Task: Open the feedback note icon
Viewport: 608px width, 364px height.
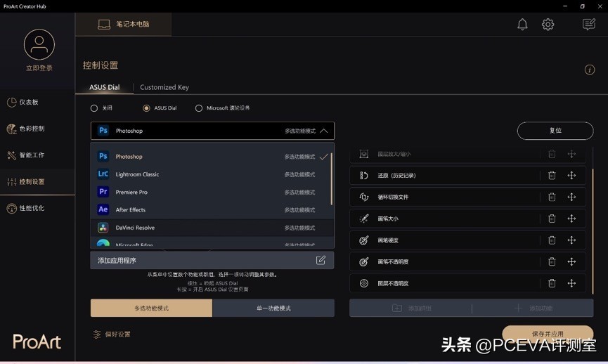Action: (588, 25)
